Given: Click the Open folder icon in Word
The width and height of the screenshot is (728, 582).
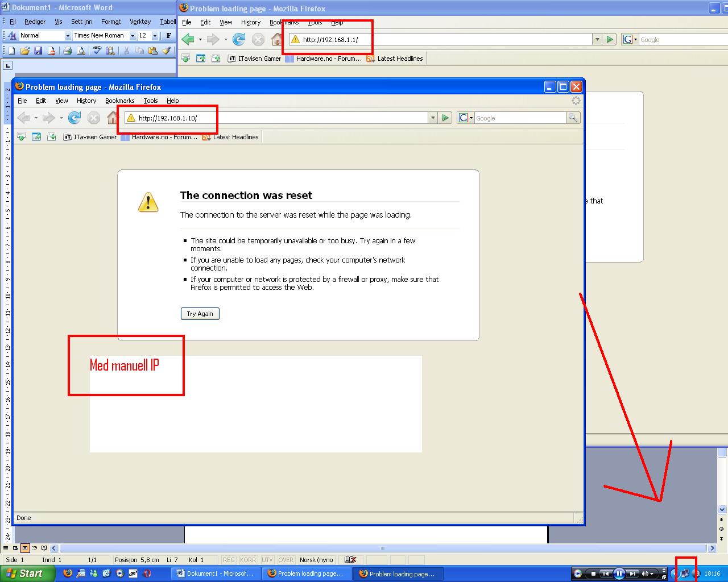Looking at the screenshot, I should click(x=25, y=51).
